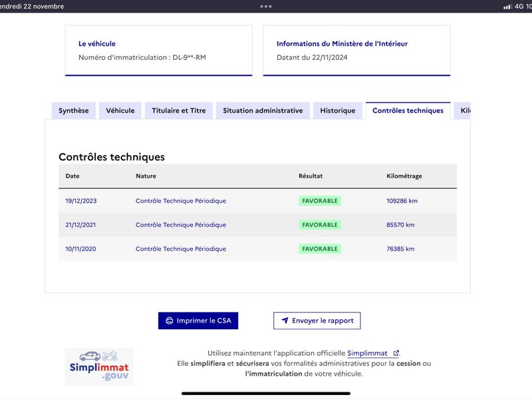Click the FAVORABLE badge in 21/12/2021 row
The image size is (532, 399).
(x=320, y=225)
